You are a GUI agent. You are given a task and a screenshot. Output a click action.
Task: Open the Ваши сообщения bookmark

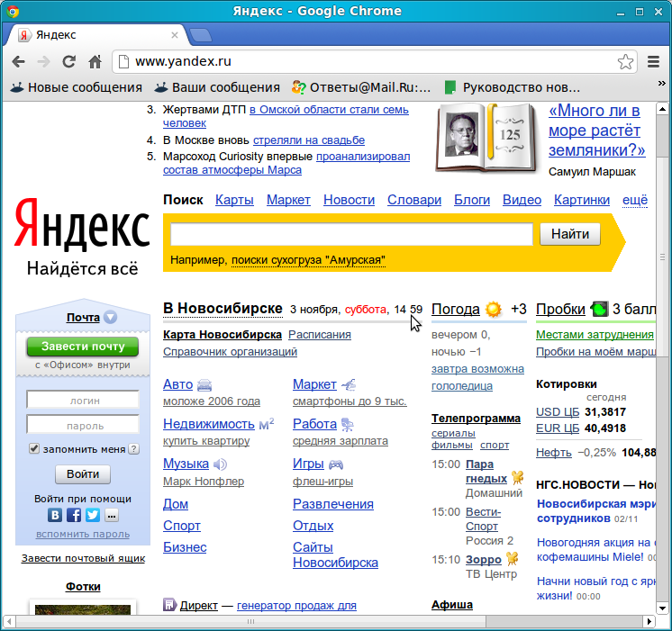[x=217, y=87]
